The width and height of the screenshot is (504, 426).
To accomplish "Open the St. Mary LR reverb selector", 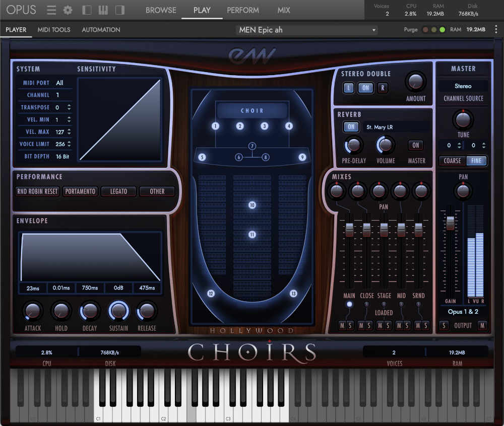I will [x=396, y=127].
